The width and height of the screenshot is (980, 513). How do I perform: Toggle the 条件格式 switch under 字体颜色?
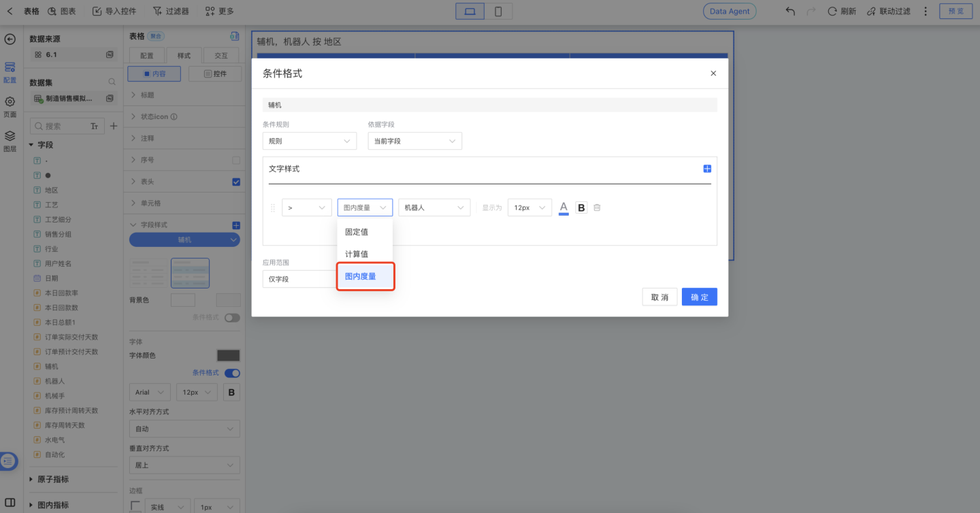(x=232, y=373)
